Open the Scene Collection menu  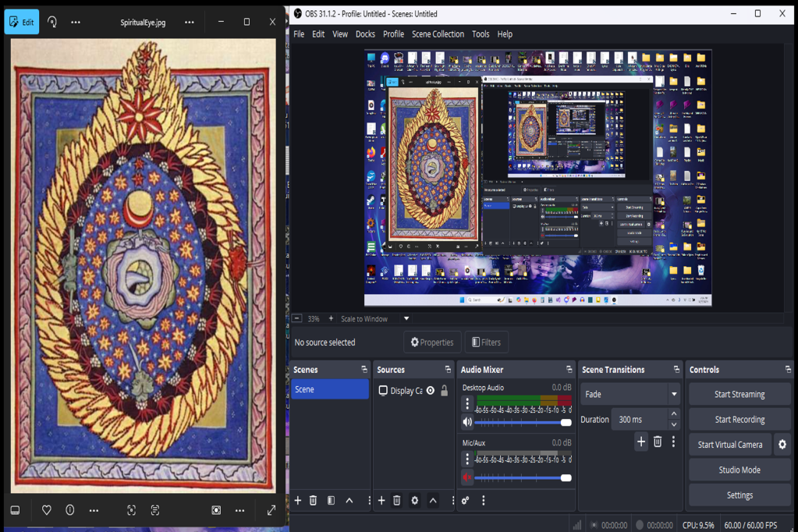click(438, 34)
